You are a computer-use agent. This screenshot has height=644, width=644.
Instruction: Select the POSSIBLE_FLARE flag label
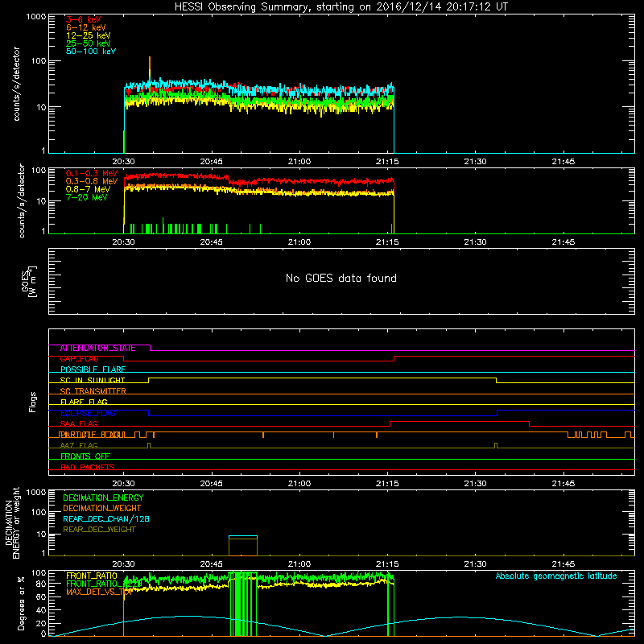tap(93, 369)
